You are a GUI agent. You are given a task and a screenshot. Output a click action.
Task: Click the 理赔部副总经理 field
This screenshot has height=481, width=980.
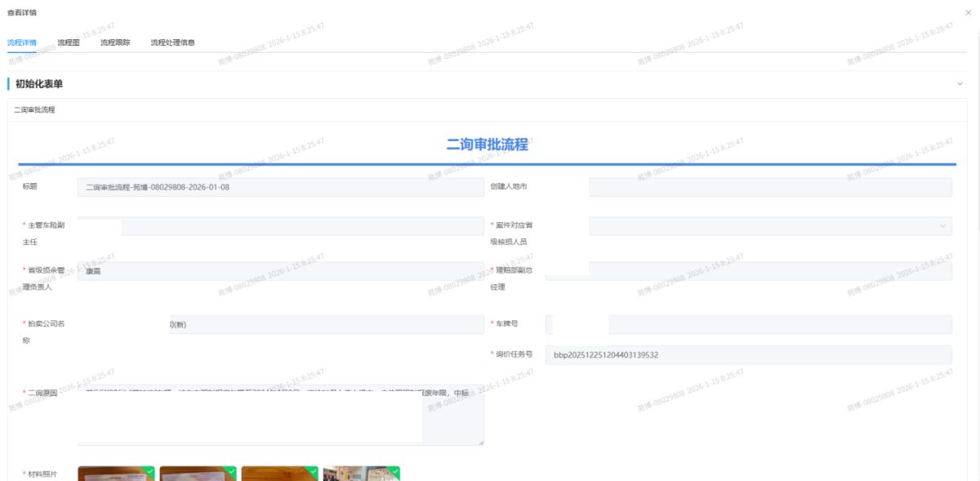tap(769, 271)
